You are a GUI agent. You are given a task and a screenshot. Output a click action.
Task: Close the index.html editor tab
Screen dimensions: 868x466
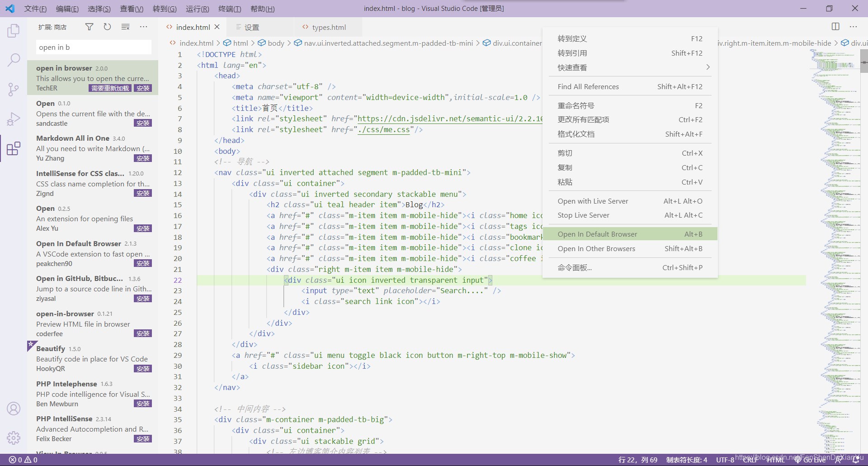217,27
